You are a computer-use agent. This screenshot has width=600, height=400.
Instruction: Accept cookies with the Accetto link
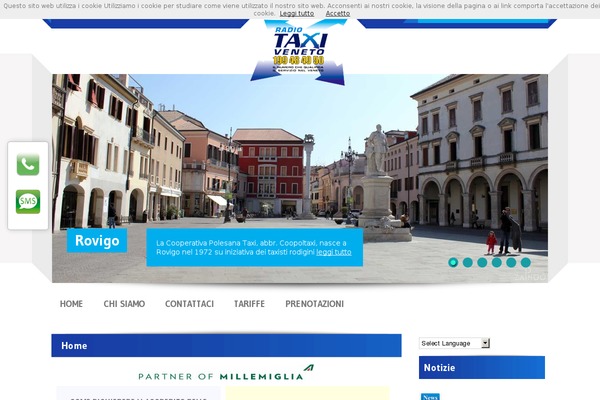pos(338,13)
